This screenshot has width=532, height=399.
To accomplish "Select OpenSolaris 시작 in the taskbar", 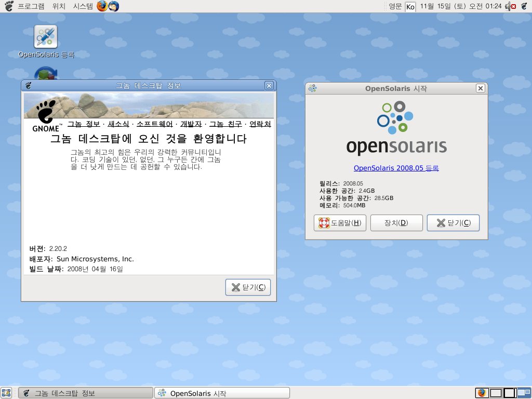I will point(222,393).
